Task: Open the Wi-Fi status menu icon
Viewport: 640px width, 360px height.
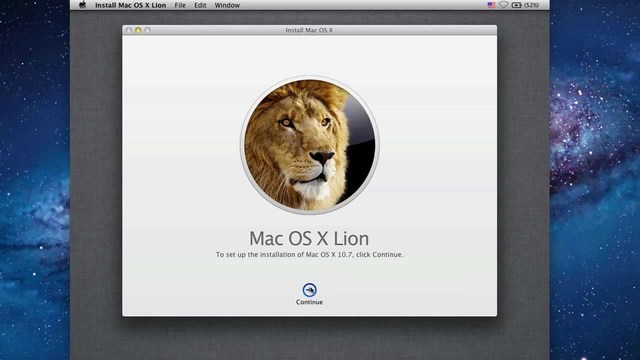Action: 504,5
